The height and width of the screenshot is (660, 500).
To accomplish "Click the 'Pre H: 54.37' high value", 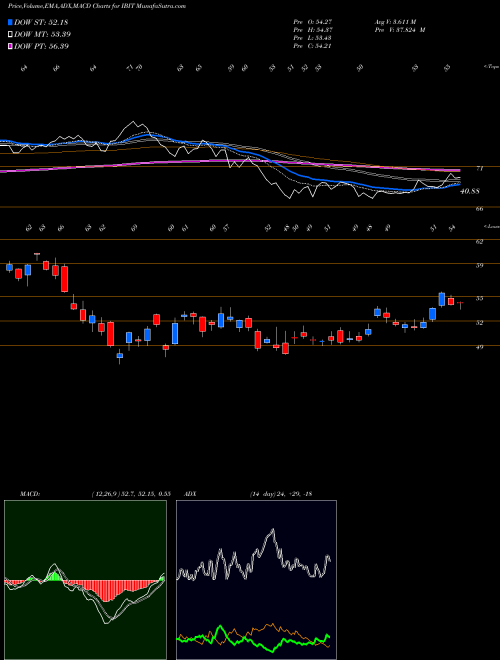I will pos(313,30).
